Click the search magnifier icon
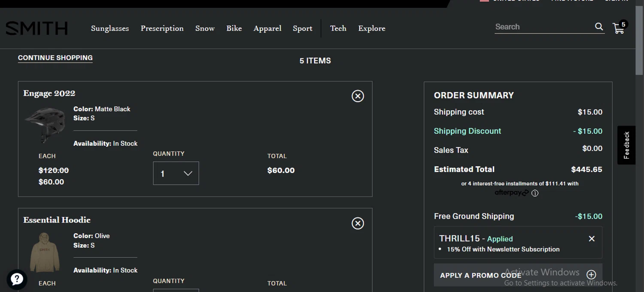This screenshot has height=292, width=644. [599, 27]
